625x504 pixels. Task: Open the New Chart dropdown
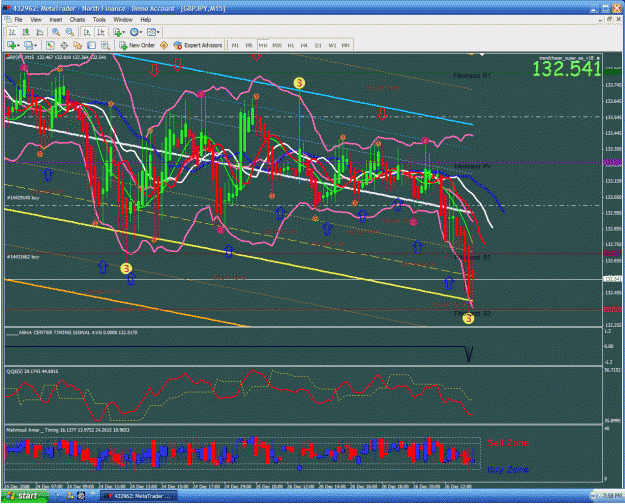[x=13, y=45]
